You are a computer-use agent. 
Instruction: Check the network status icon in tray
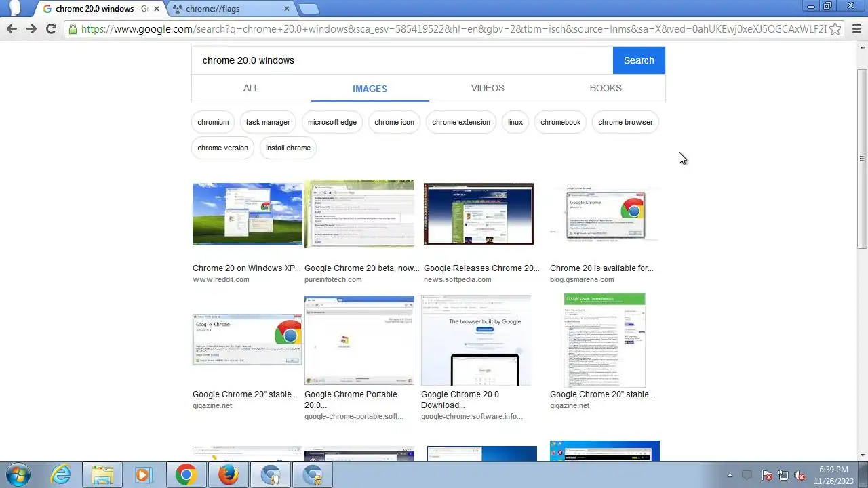tap(783, 476)
